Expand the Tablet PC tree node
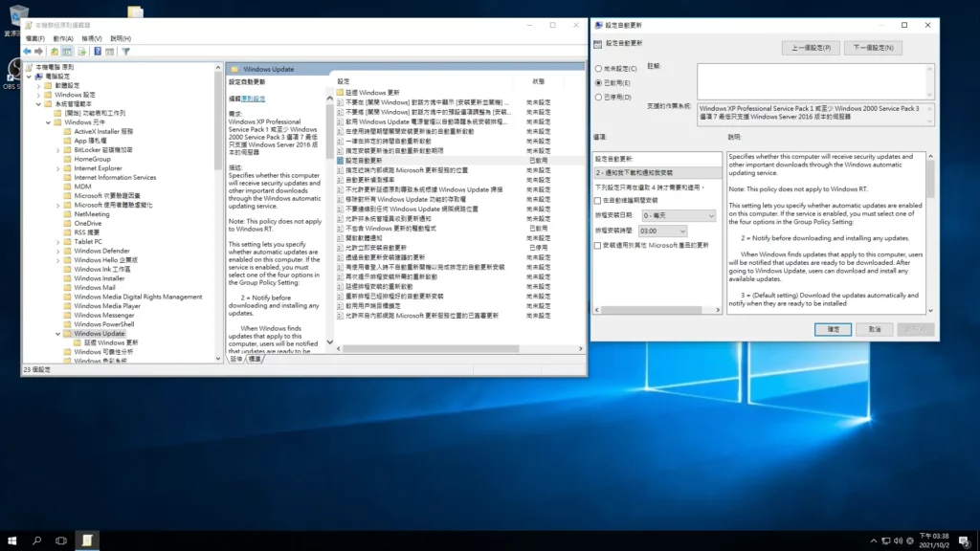 tap(58, 242)
